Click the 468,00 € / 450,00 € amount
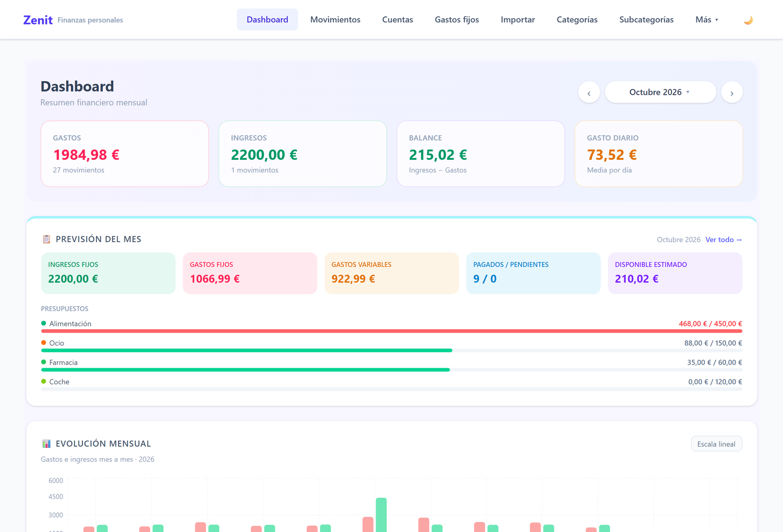 pyautogui.click(x=710, y=324)
